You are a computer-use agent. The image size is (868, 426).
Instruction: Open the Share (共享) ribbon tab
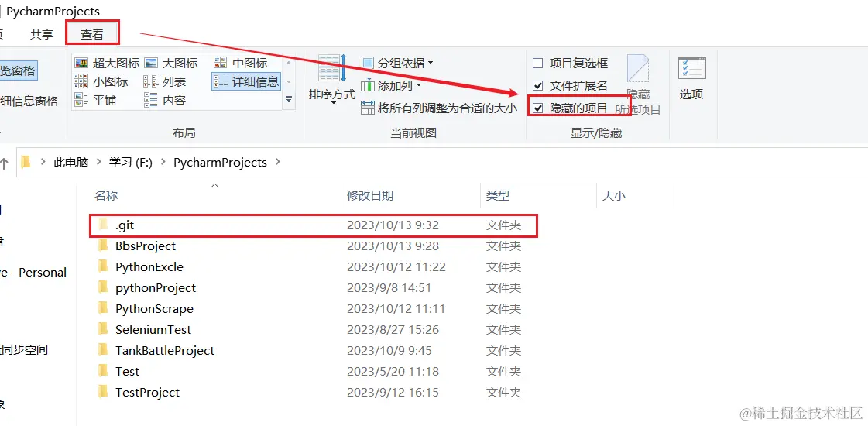pyautogui.click(x=42, y=34)
